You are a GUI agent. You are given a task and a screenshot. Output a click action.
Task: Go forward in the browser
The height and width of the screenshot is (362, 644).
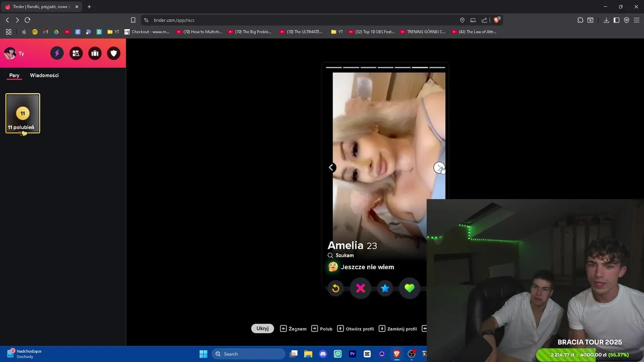click(17, 20)
